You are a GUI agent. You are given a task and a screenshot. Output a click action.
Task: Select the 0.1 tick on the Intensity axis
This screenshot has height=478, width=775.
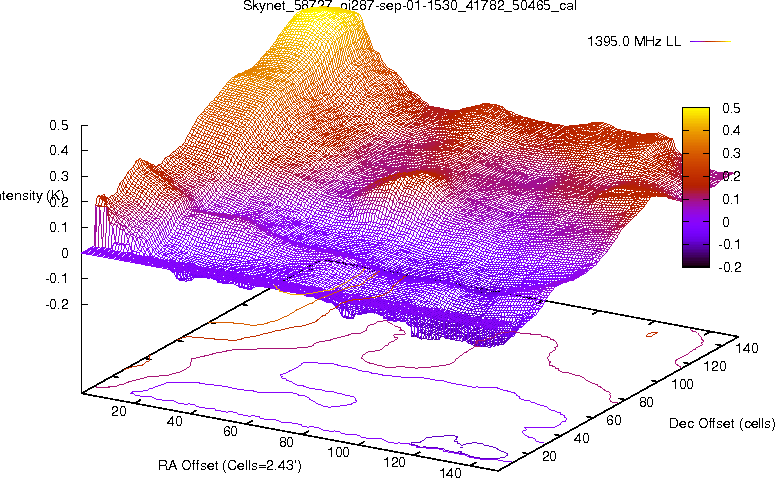point(59,227)
